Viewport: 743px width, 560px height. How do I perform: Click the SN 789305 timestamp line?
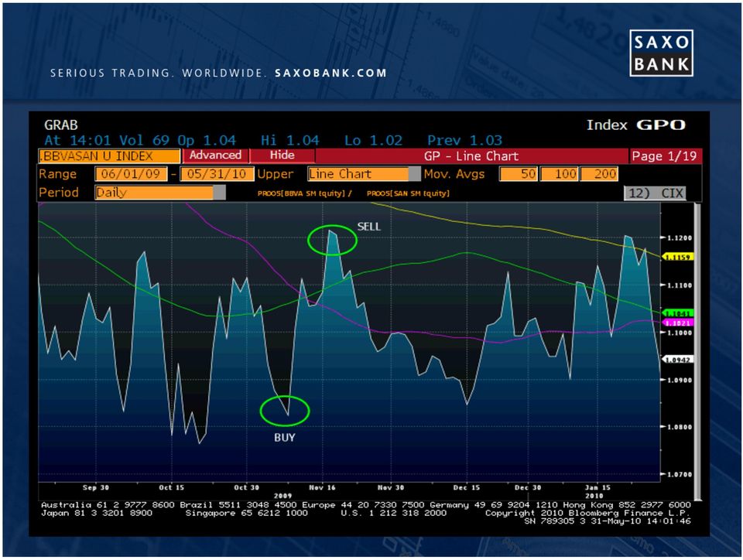click(608, 521)
